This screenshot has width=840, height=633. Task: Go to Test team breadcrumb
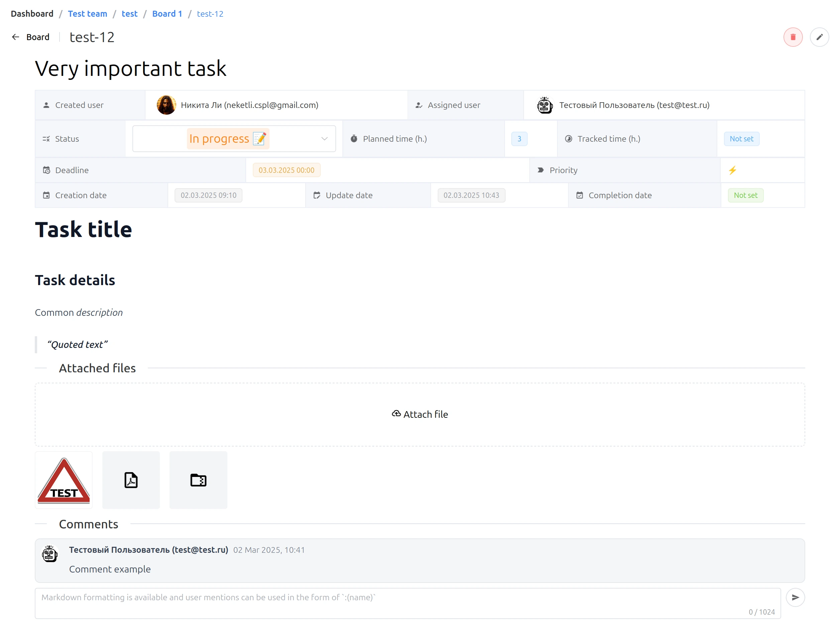(87, 14)
